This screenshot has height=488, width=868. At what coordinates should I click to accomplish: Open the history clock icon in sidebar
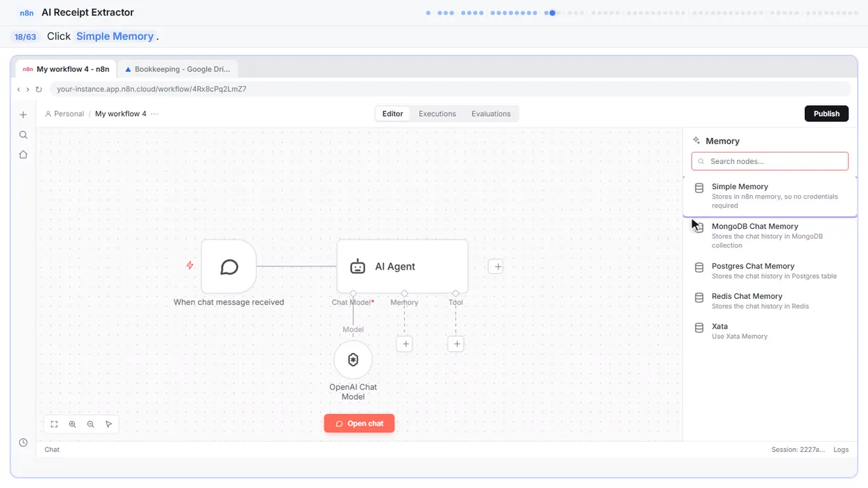23,443
